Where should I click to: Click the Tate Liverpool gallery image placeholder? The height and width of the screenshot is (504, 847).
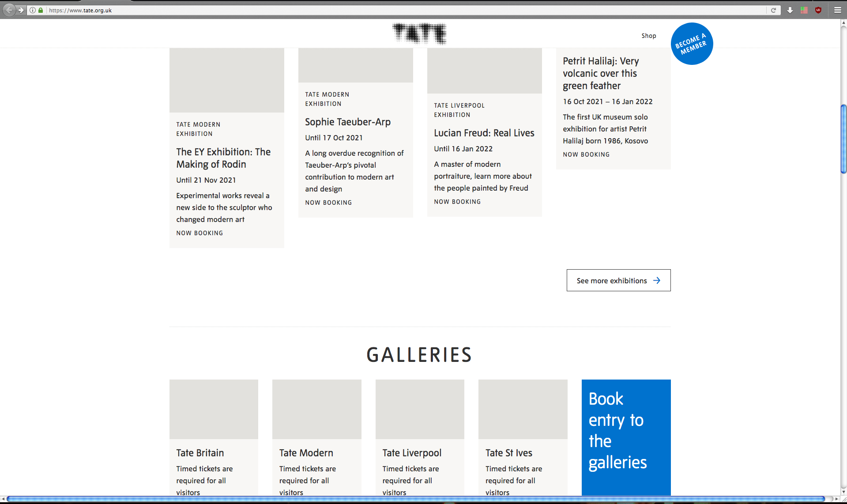420,409
